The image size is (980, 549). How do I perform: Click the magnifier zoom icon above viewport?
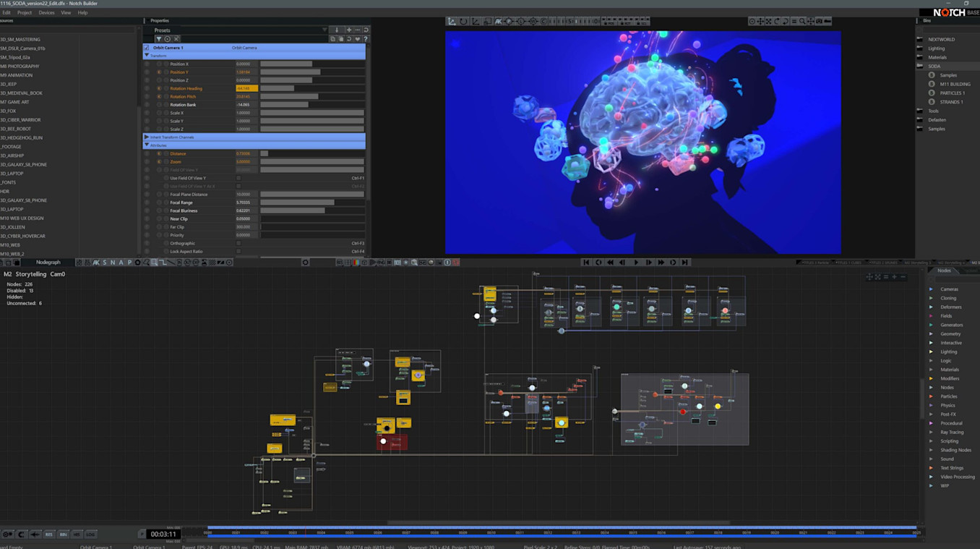(802, 22)
